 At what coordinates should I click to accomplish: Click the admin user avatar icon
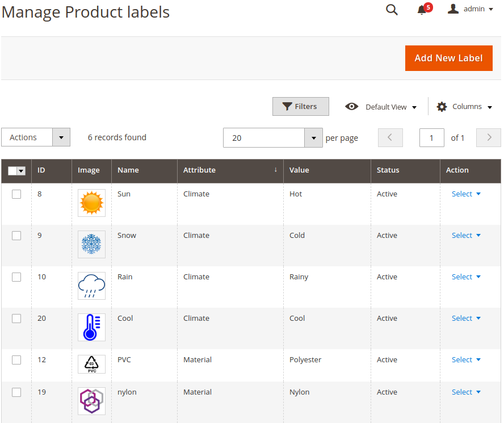[452, 9]
